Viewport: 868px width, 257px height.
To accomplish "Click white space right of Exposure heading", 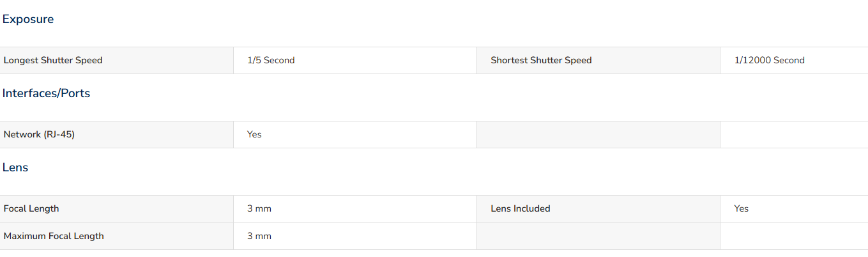I will click(460, 19).
